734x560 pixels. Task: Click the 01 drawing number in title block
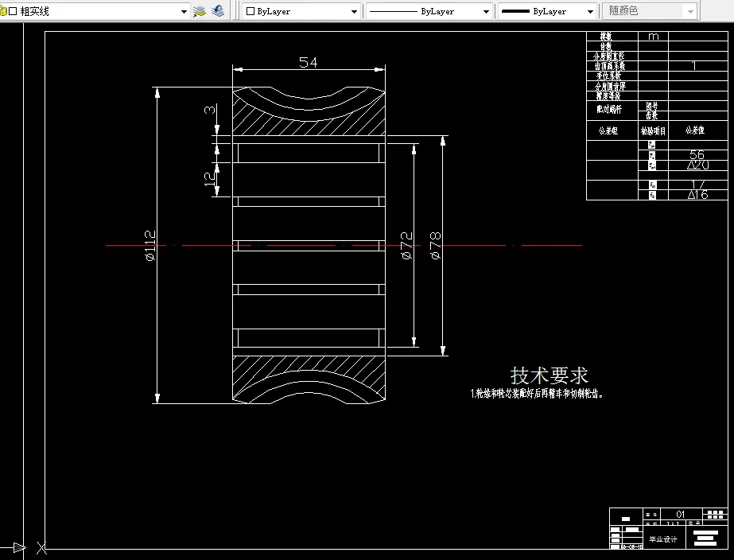click(681, 514)
